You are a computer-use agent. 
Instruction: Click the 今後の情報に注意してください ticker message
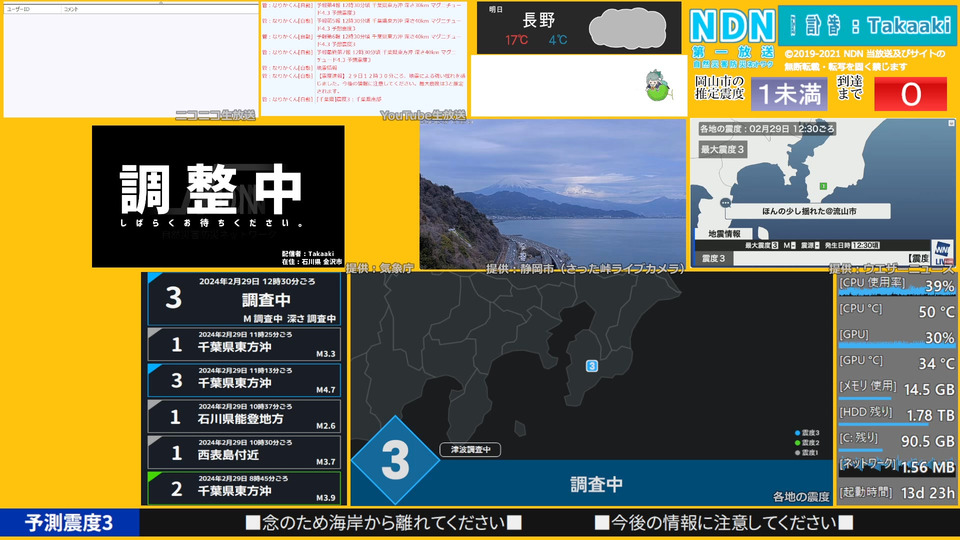(724, 523)
